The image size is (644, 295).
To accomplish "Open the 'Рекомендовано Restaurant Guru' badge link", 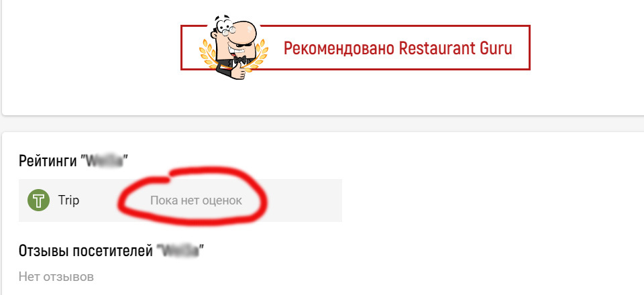I will (x=356, y=47).
